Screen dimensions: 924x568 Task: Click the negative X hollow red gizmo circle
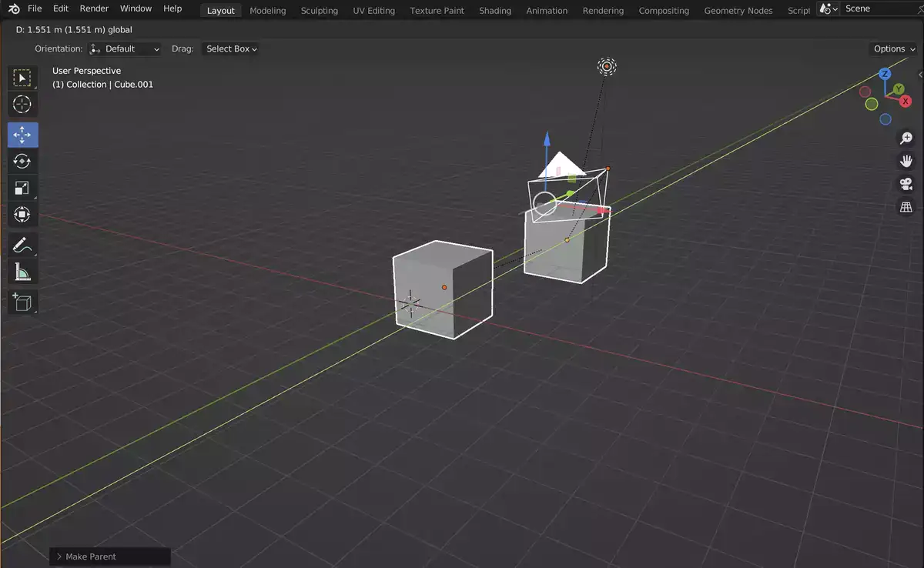(865, 93)
